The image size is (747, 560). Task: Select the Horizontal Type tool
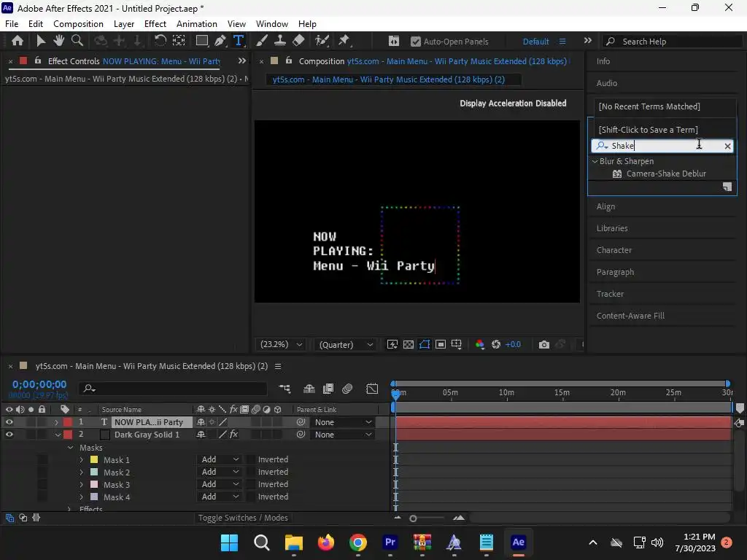[239, 41]
